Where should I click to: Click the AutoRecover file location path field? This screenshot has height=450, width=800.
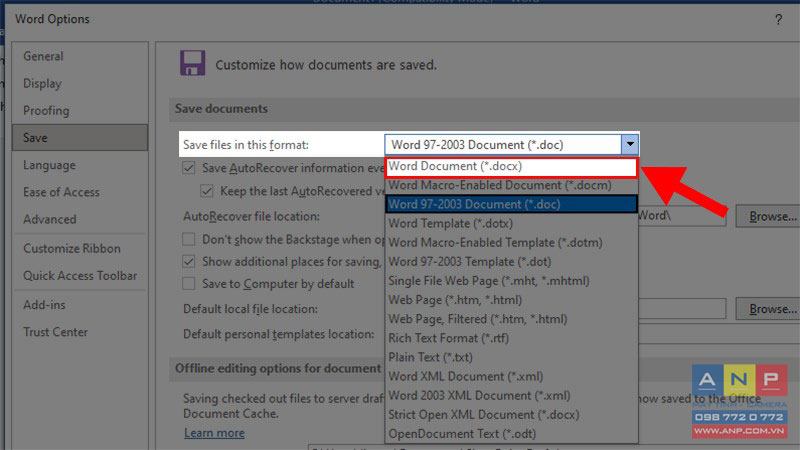click(682, 216)
